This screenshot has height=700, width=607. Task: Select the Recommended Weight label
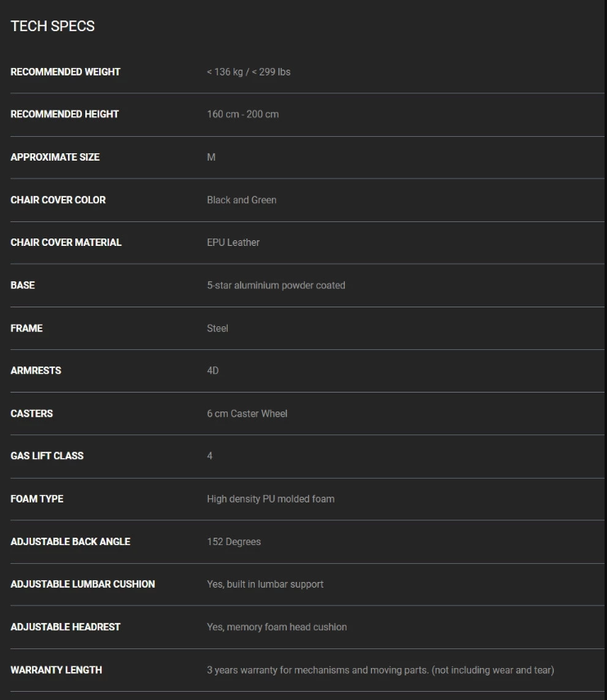pos(66,72)
